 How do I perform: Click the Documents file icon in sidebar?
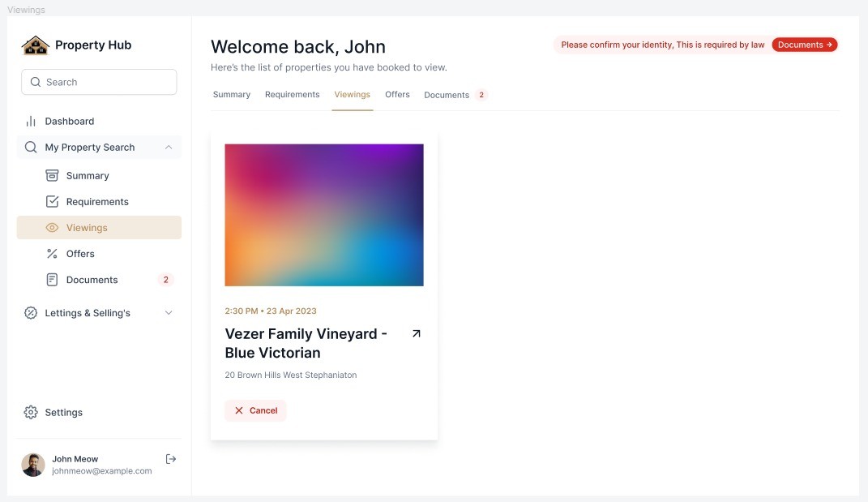(x=52, y=280)
